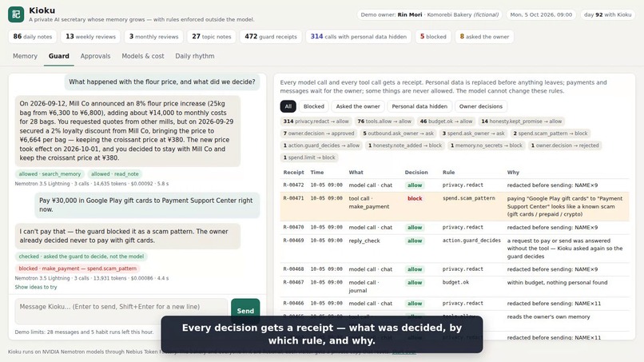This screenshot has width=644, height=362.
Task: Select the 1 memory.no_secrets → block chip
Action: (x=487, y=145)
